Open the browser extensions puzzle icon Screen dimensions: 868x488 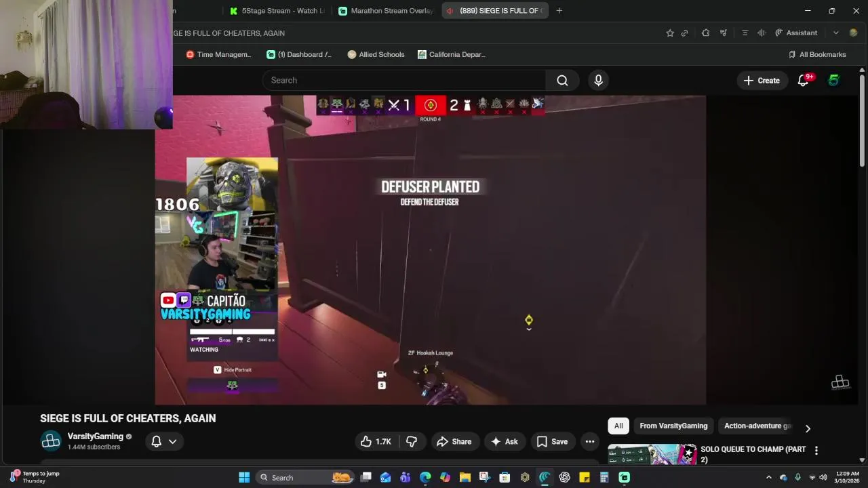pos(706,33)
